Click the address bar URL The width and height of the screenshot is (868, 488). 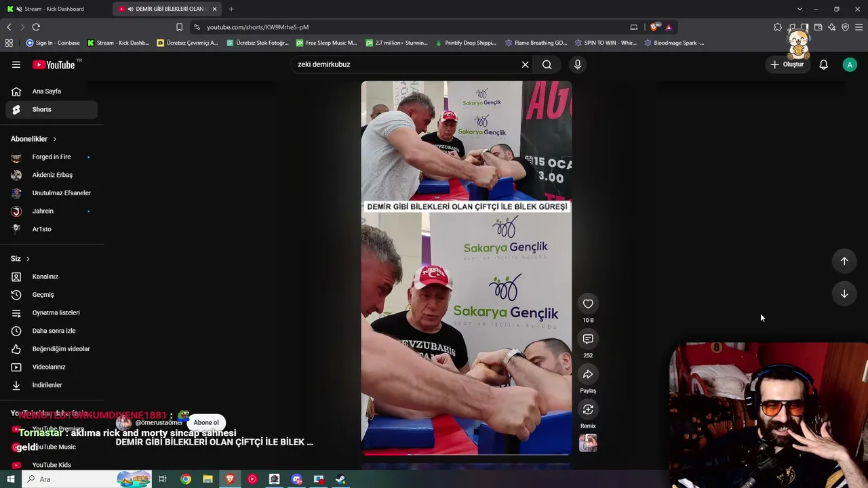point(258,27)
